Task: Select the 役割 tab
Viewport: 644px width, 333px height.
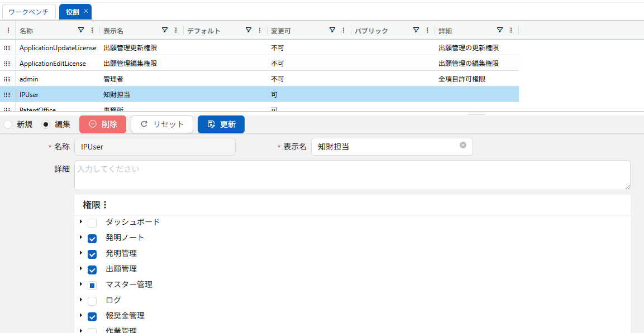Action: tap(71, 11)
